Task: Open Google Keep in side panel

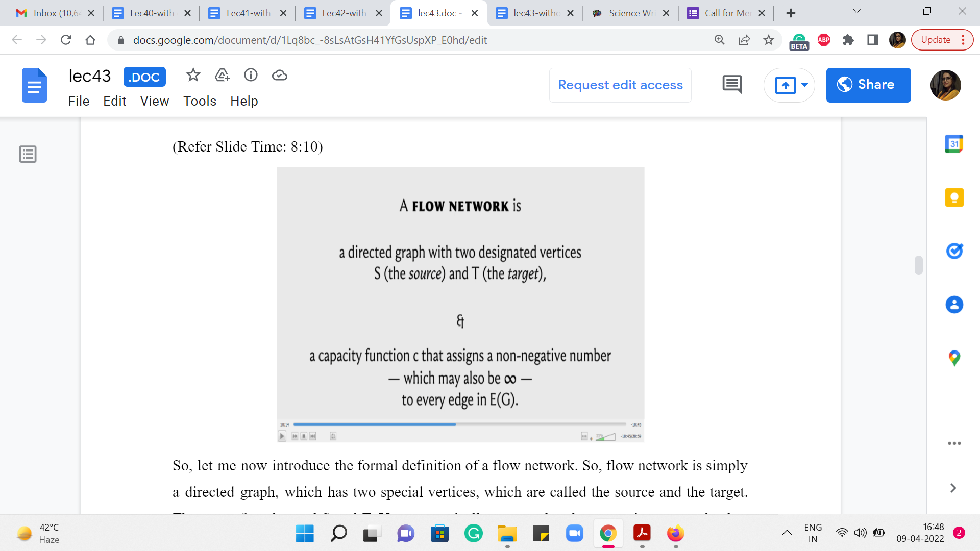Action: (954, 197)
